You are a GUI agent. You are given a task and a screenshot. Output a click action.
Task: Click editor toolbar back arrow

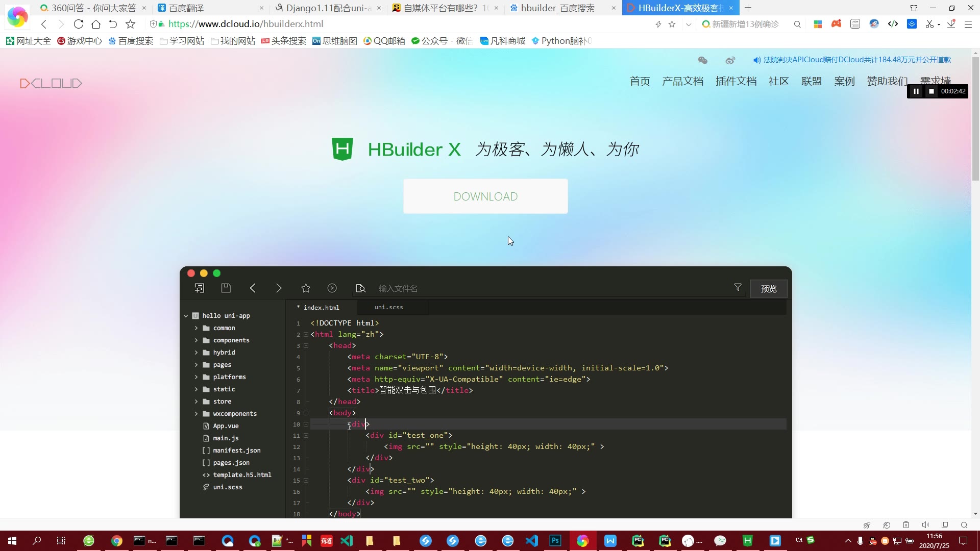coord(253,288)
